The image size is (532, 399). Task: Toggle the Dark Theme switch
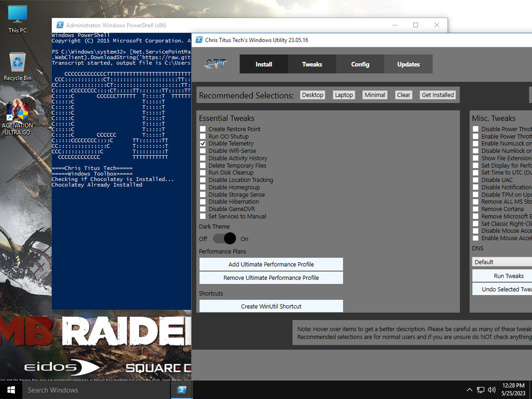point(224,238)
